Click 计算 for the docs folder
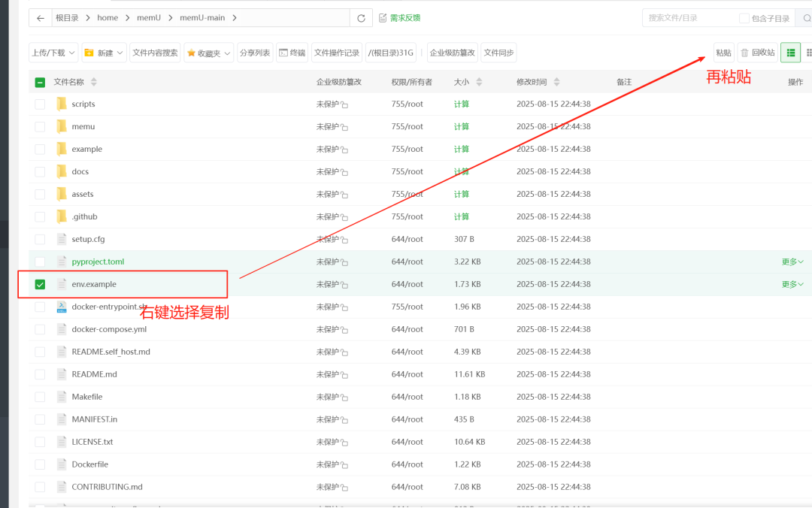The height and width of the screenshot is (508, 812). [461, 171]
